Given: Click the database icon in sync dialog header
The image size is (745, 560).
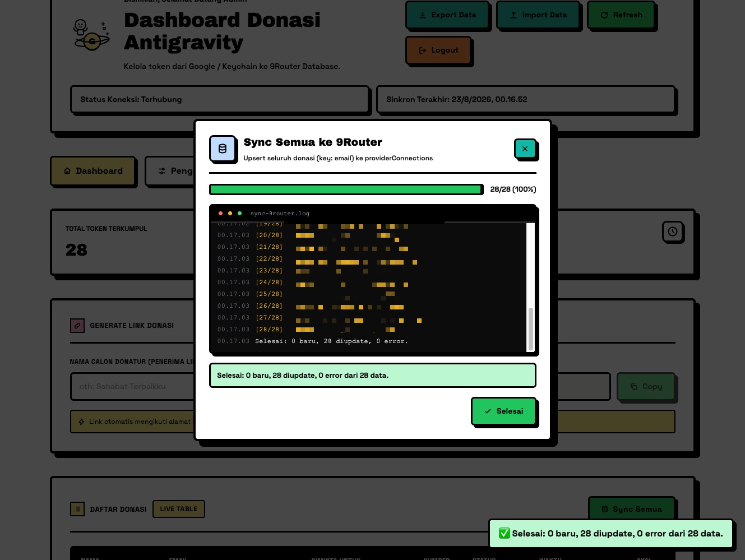Looking at the screenshot, I should (x=223, y=149).
